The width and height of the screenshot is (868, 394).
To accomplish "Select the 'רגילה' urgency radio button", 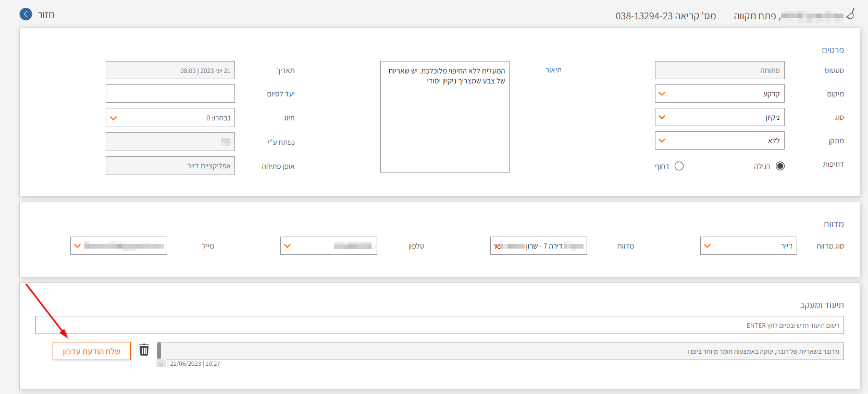I will (x=780, y=166).
